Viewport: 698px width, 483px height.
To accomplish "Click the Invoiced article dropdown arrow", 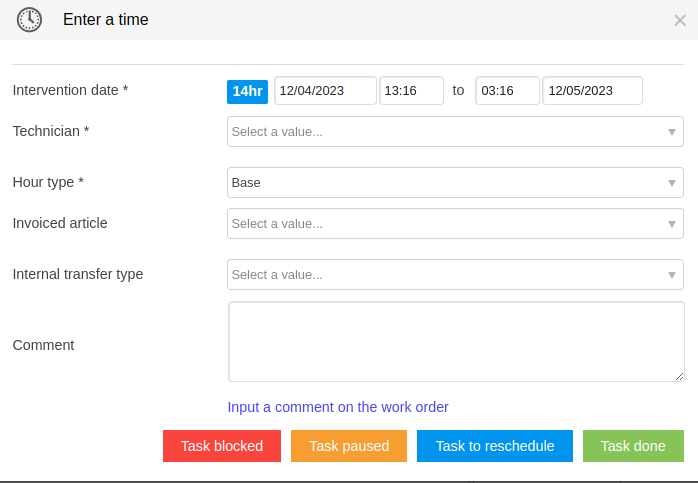I will click(x=672, y=224).
